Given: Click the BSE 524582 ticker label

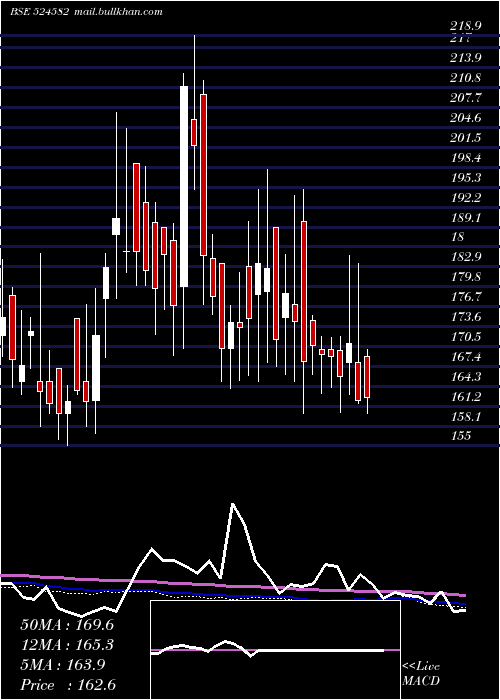Looking at the screenshot, I should pos(40,12).
